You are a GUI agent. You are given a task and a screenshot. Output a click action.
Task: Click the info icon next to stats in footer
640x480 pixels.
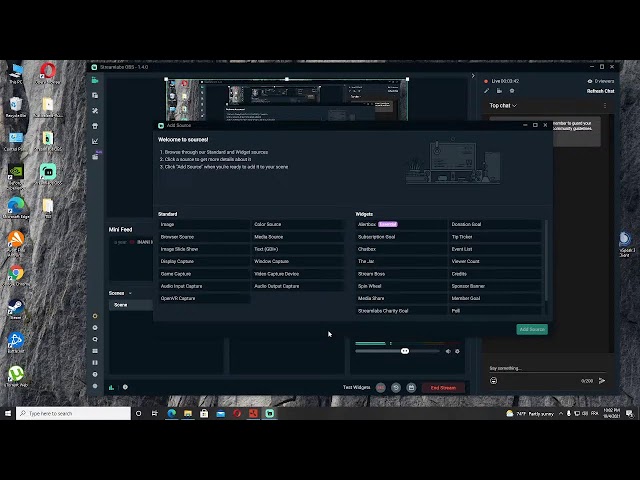pos(125,387)
